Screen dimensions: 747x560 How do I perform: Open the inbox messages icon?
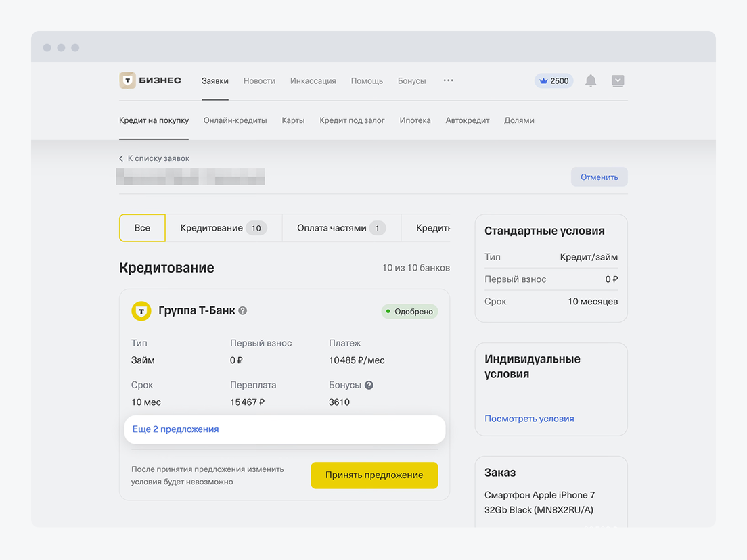click(618, 81)
